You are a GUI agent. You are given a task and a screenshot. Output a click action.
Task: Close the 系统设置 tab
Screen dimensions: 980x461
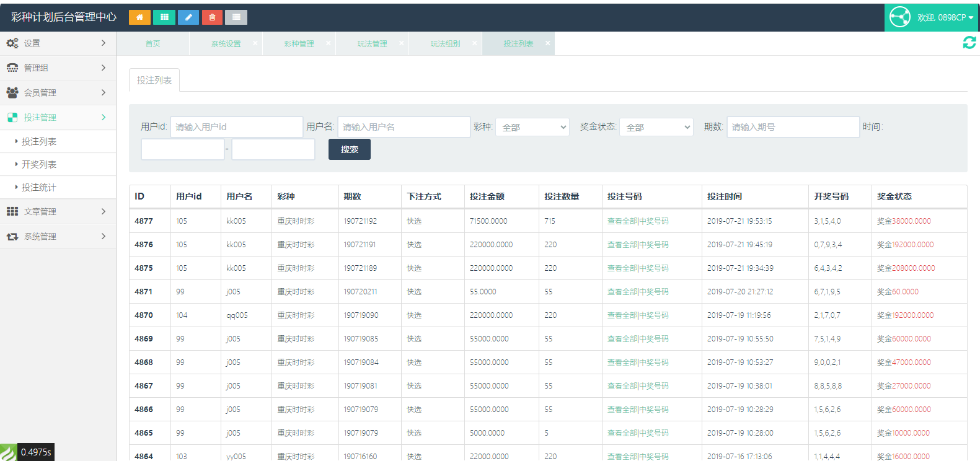255,43
